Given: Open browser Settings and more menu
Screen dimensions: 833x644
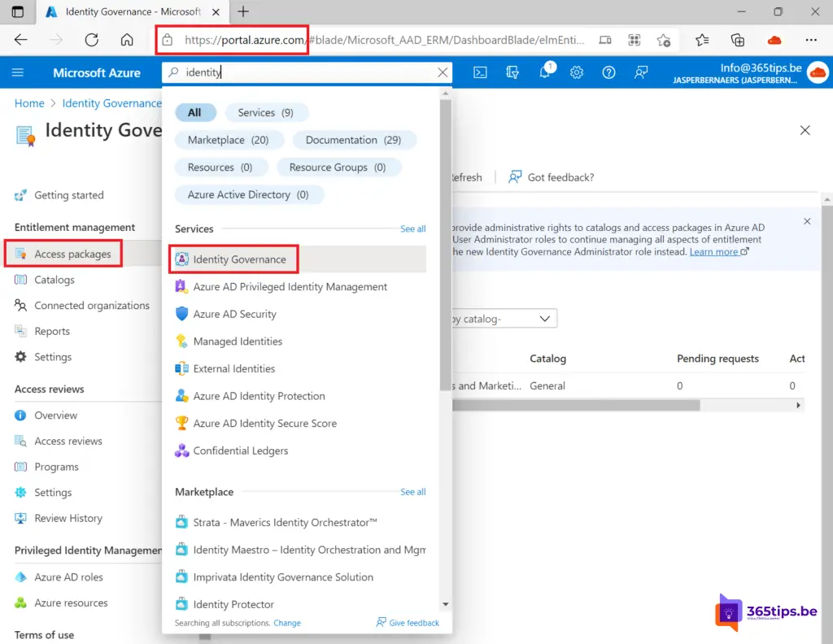Looking at the screenshot, I should [x=811, y=40].
